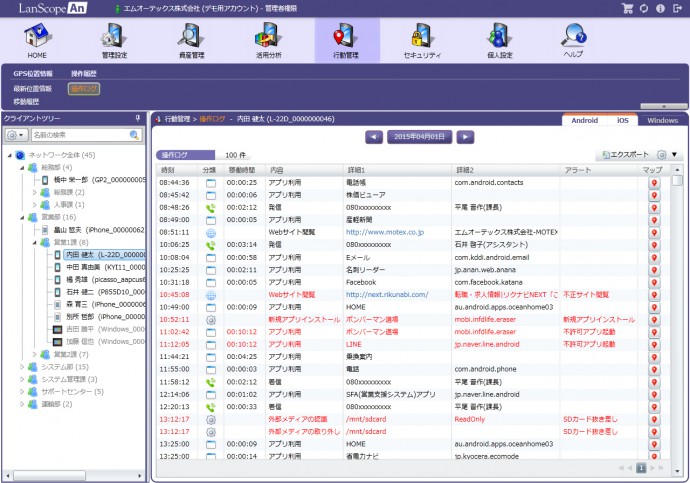690x483 pixels.
Task: Select 内田 健太 device in tree
Action: pos(106,255)
